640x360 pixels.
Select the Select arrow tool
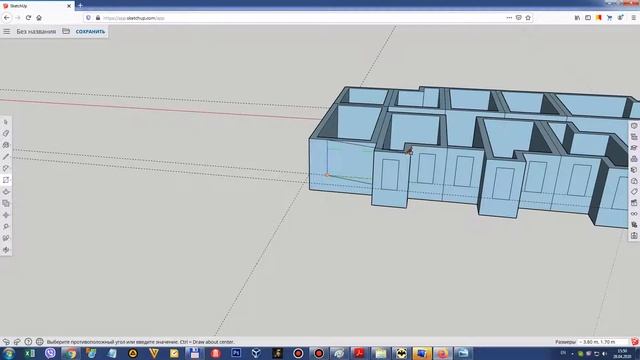coord(6,122)
